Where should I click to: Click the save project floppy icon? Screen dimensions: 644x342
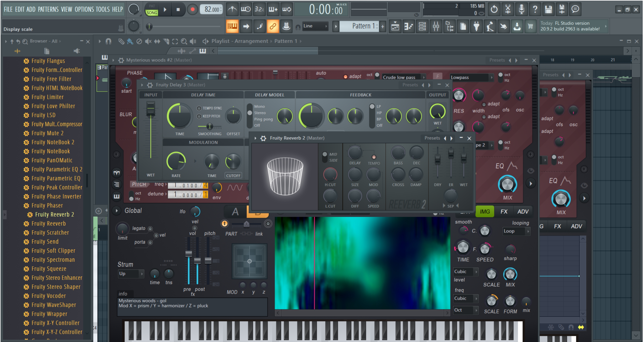(x=548, y=9)
